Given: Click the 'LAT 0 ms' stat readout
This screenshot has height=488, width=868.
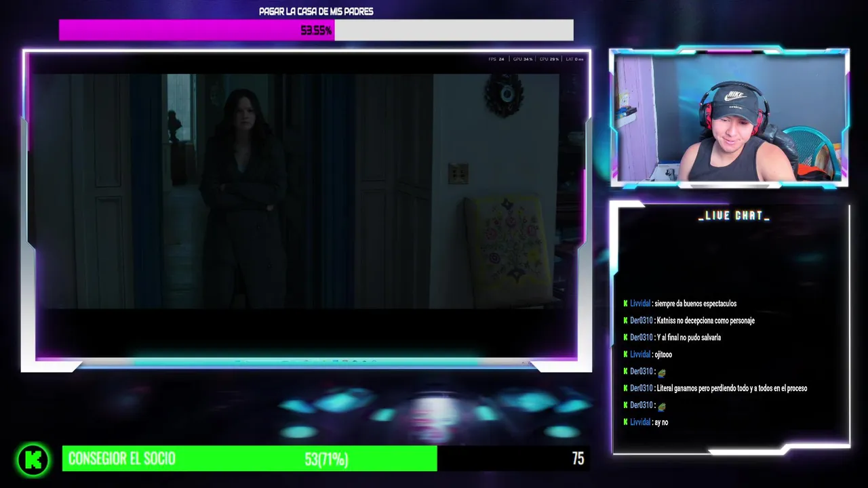Looking at the screenshot, I should tap(575, 59).
